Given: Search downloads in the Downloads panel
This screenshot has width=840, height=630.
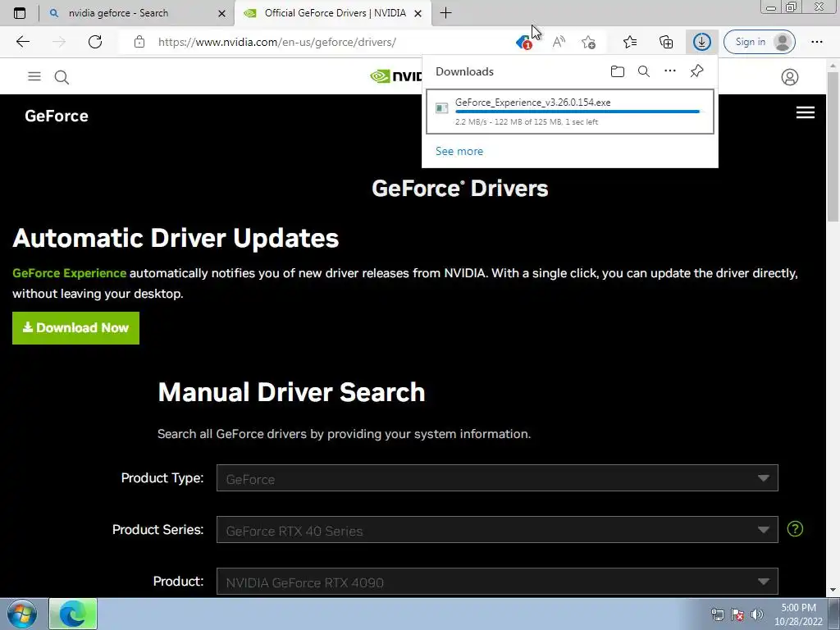Looking at the screenshot, I should [x=643, y=71].
